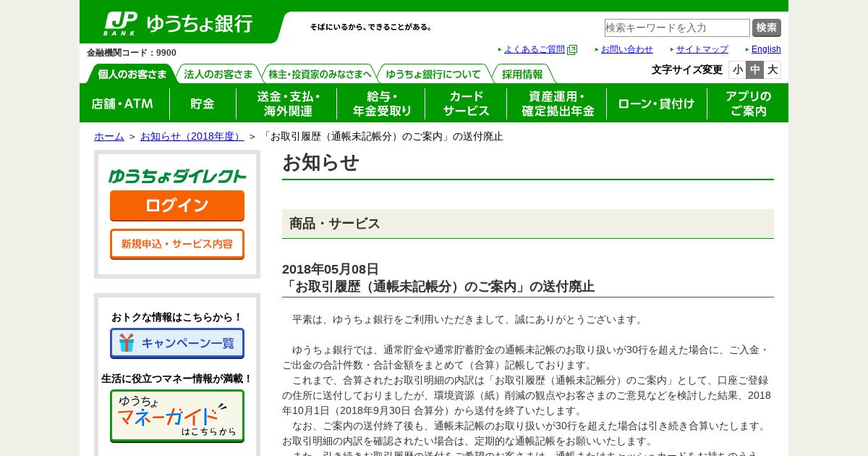Open the 送金・支払・海外関連 menu

coord(286,104)
